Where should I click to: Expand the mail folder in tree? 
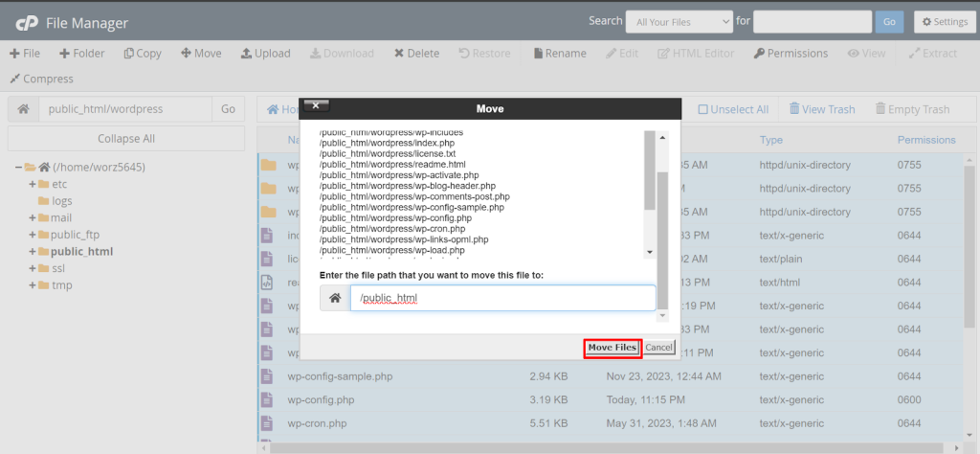click(32, 218)
